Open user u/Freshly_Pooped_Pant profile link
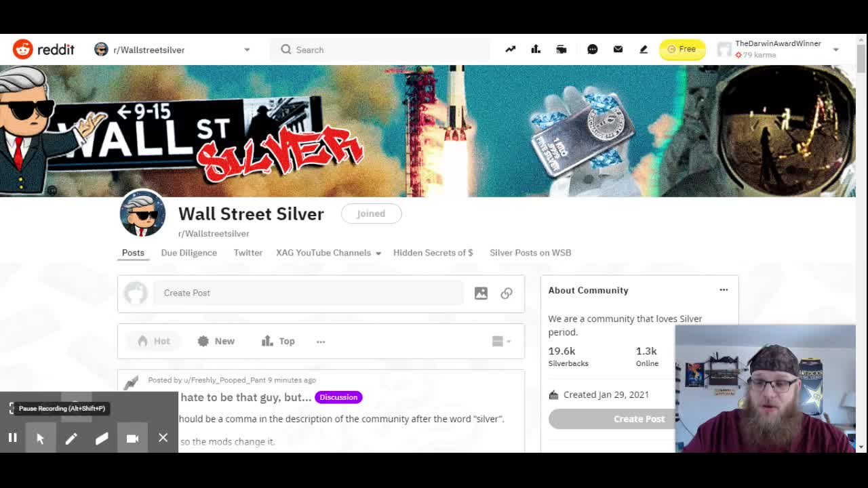 tap(224, 380)
